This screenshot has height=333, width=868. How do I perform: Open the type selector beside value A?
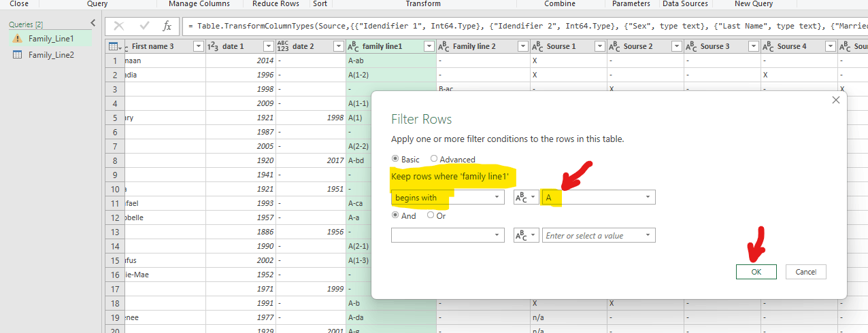pyautogui.click(x=526, y=197)
